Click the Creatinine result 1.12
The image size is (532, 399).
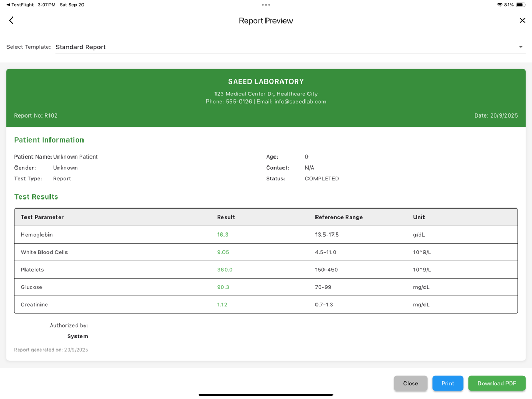[222, 305]
